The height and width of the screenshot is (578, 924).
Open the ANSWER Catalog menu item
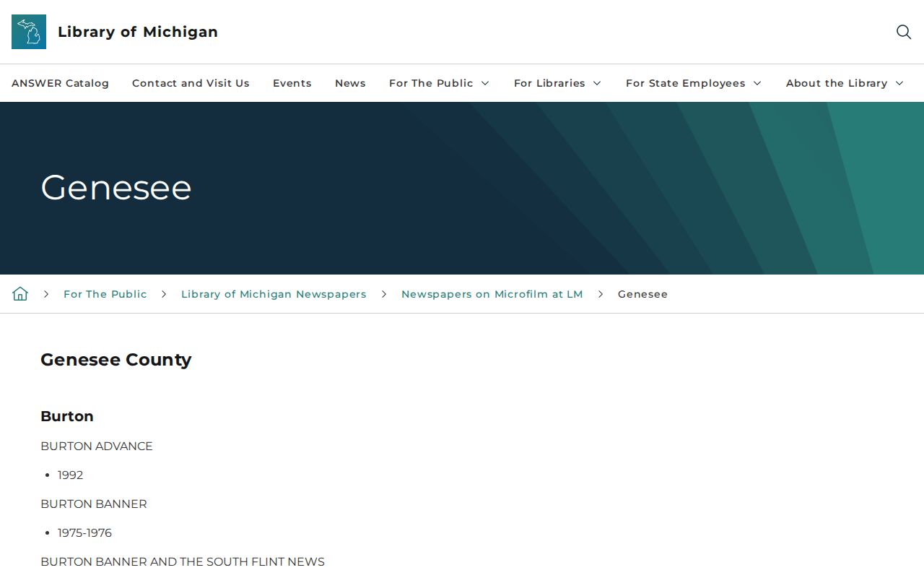click(60, 83)
